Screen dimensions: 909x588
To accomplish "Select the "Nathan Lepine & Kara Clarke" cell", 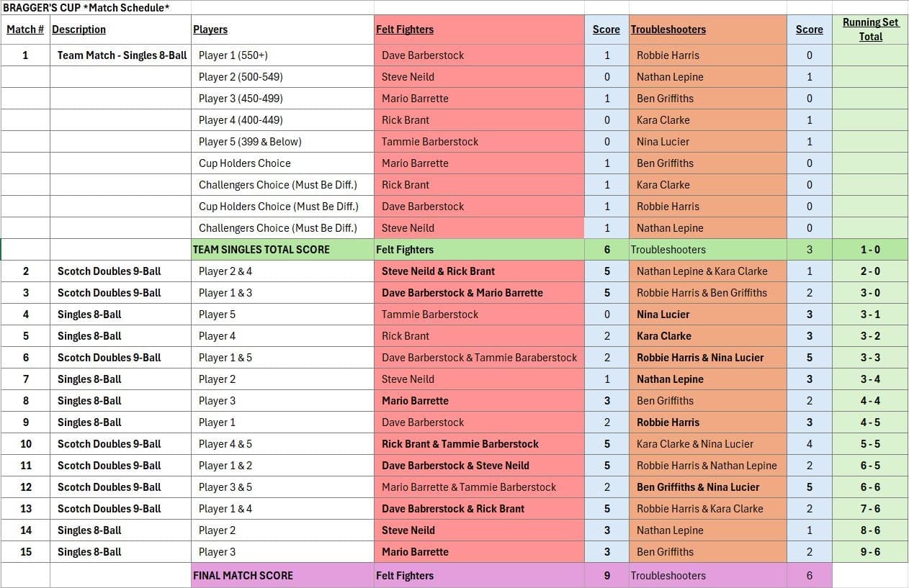I will [707, 271].
